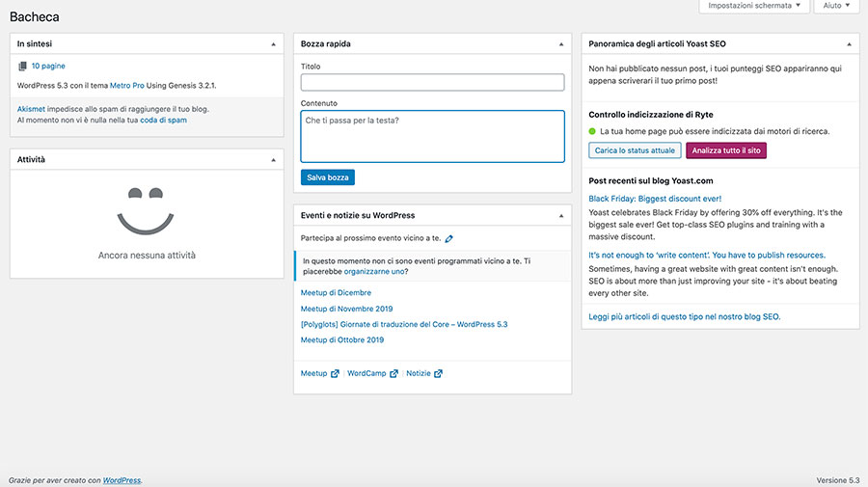Collapse the Bozza rapida panel
Image resolution: width=868 pixels, height=487 pixels.
(x=560, y=43)
